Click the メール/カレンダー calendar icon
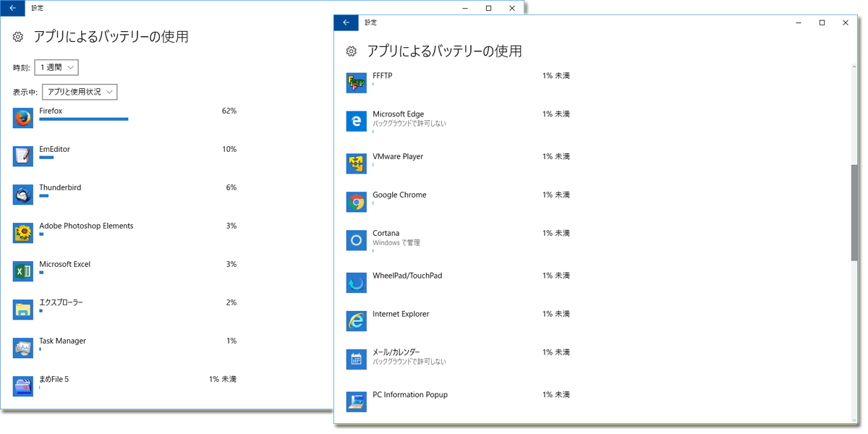Image resolution: width=868 pixels, height=434 pixels. pyautogui.click(x=357, y=359)
